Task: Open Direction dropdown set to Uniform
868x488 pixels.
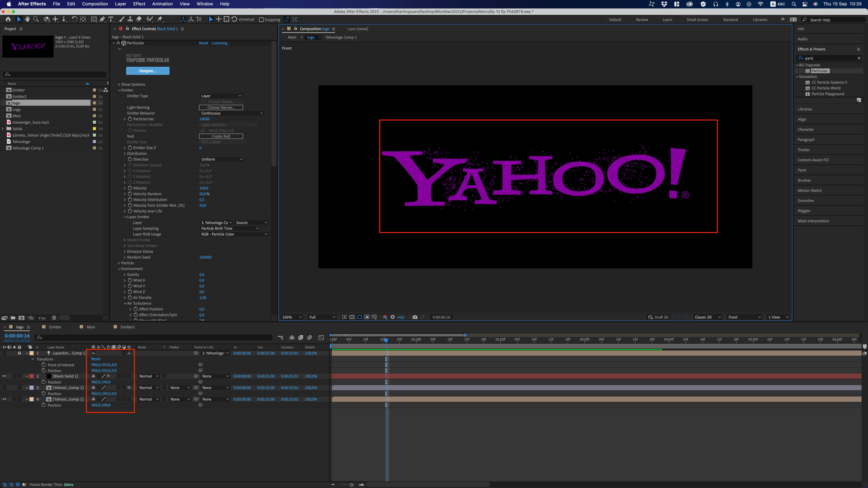Action: pyautogui.click(x=222, y=159)
